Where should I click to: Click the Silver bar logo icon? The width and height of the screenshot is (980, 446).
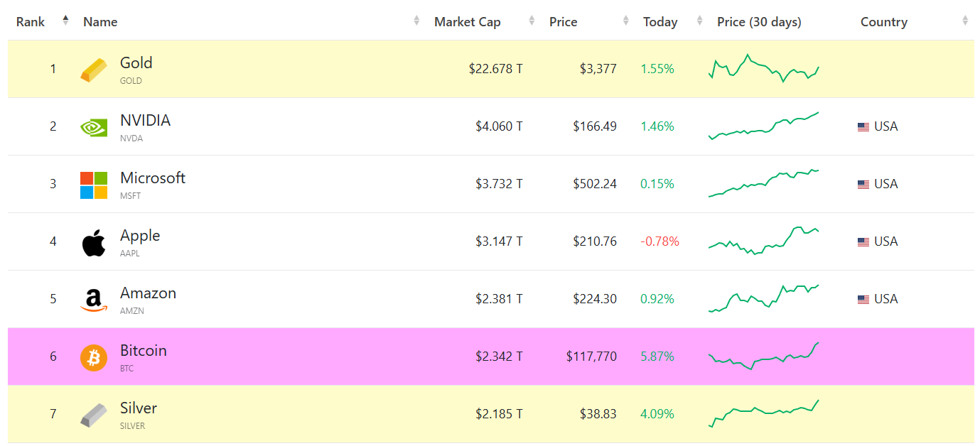94,415
